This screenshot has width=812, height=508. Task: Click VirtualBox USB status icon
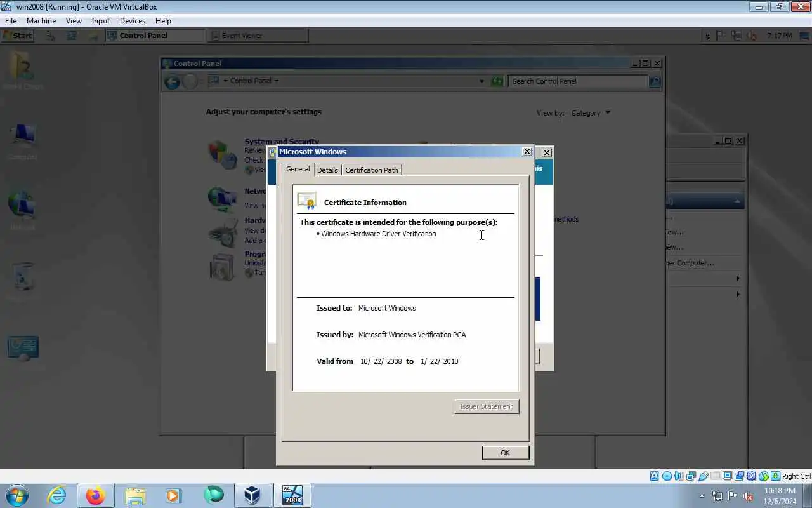coord(703,476)
